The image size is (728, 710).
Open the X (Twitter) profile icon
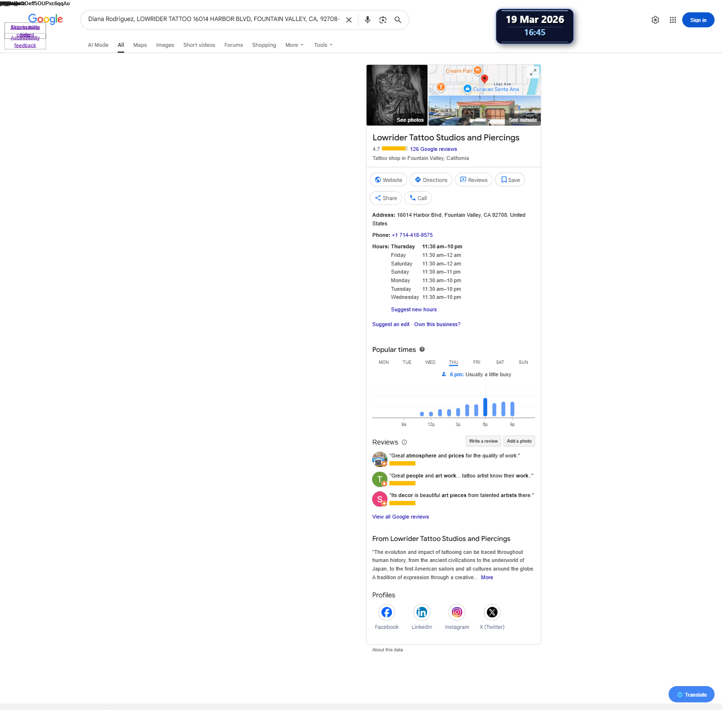coord(492,612)
